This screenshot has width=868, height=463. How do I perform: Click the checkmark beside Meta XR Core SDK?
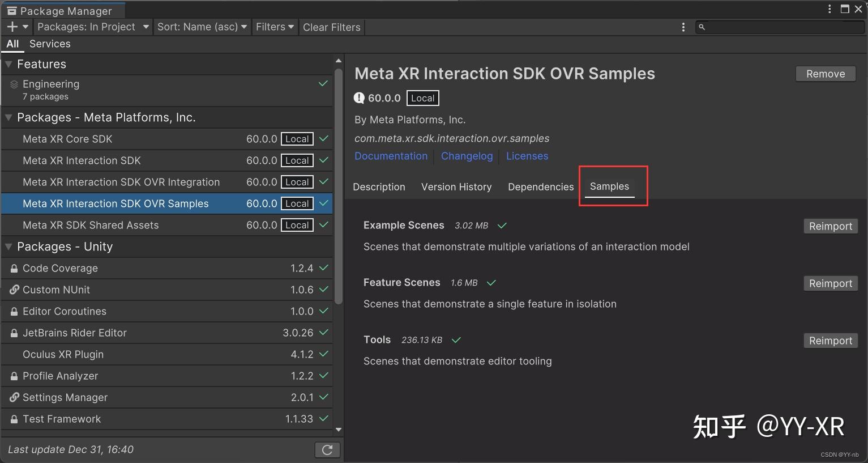[323, 139]
